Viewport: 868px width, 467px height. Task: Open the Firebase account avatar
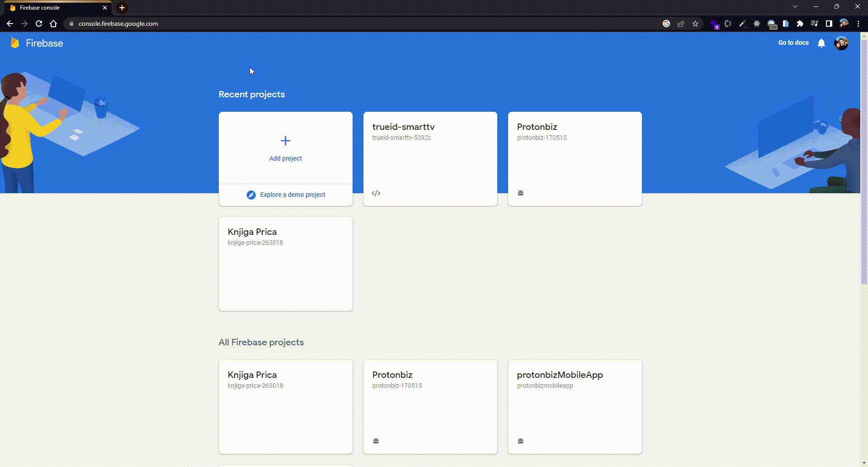pos(842,43)
